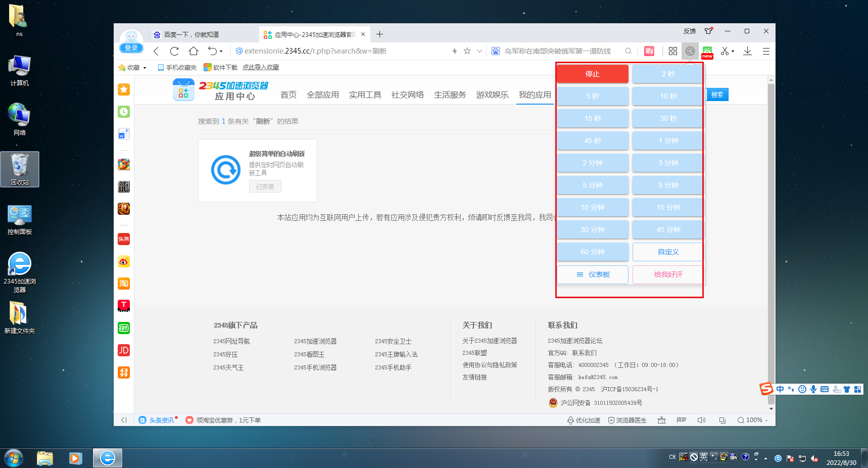The width and height of the screenshot is (868, 468).
Task: Set refresh interval to 2 秒
Action: [667, 74]
